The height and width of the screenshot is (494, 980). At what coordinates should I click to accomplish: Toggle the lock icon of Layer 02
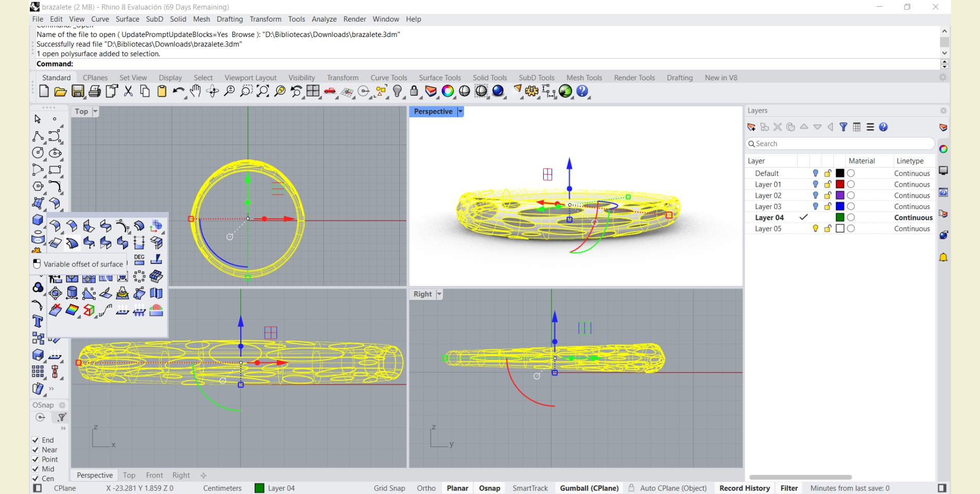pyautogui.click(x=828, y=196)
